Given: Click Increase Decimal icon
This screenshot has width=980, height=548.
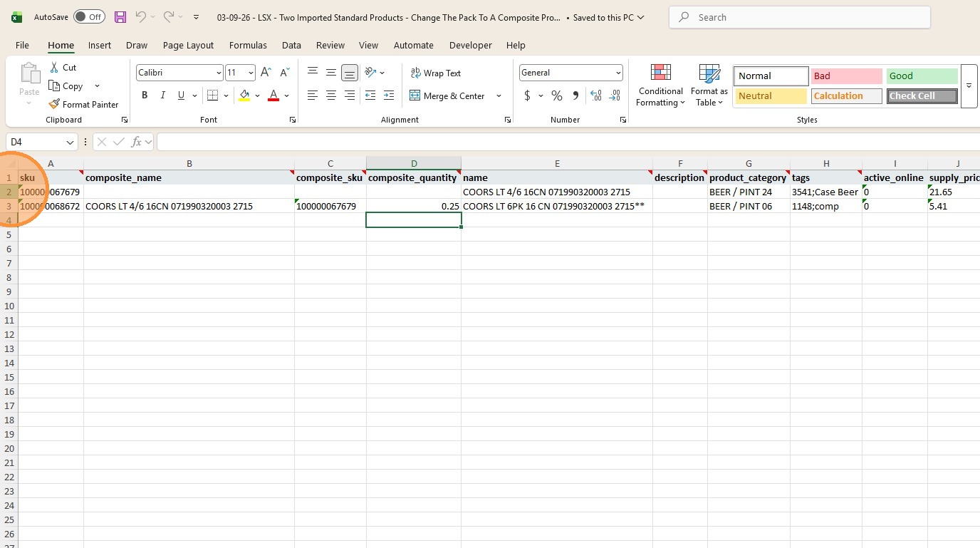Looking at the screenshot, I should 596,95.
